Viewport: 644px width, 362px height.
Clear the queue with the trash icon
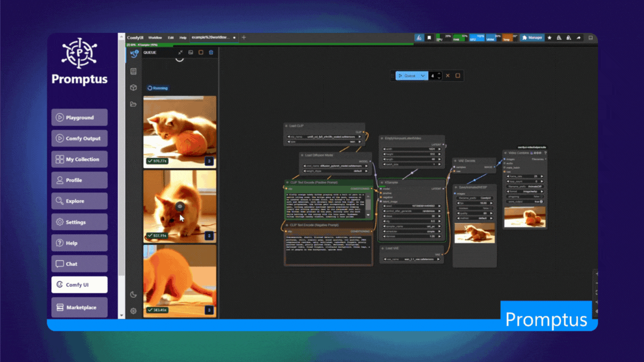click(211, 53)
